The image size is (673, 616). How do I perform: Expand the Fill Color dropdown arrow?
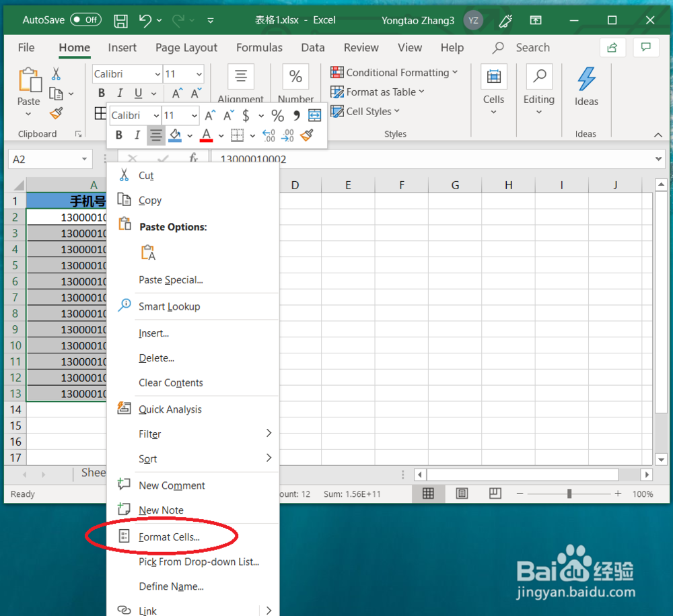pyautogui.click(x=189, y=135)
